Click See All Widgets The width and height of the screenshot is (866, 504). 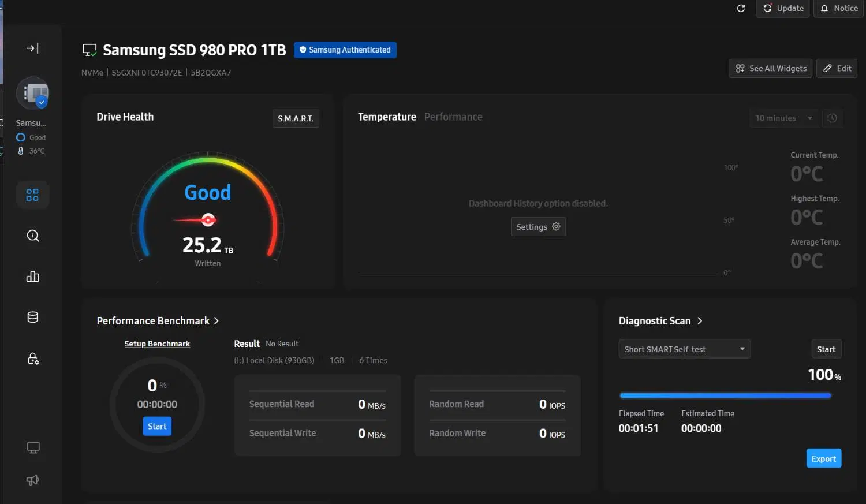click(771, 68)
